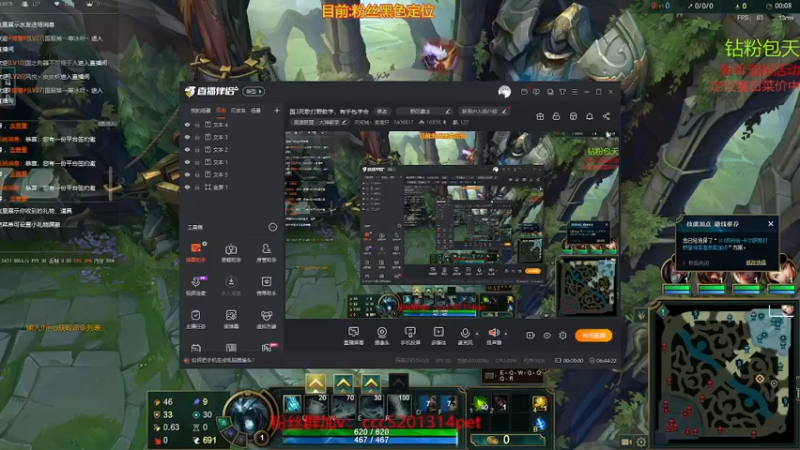Toggle the preview eye icon in the bottom bar
800x450 pixels.
pos(546,336)
